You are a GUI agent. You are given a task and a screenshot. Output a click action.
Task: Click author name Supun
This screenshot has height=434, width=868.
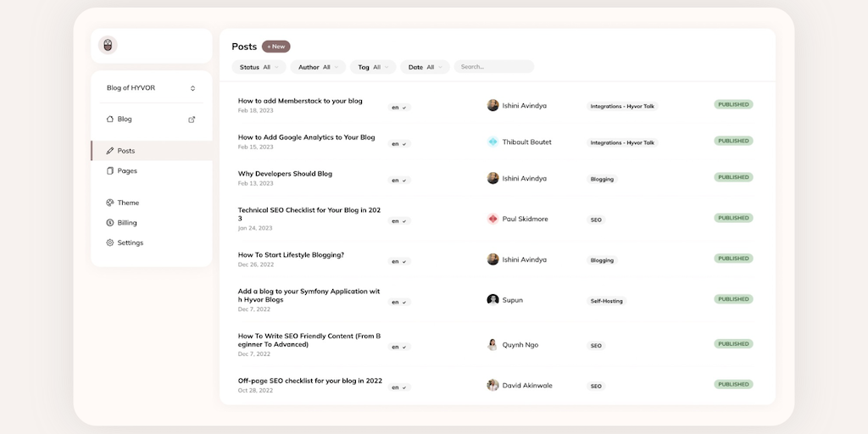coord(513,300)
